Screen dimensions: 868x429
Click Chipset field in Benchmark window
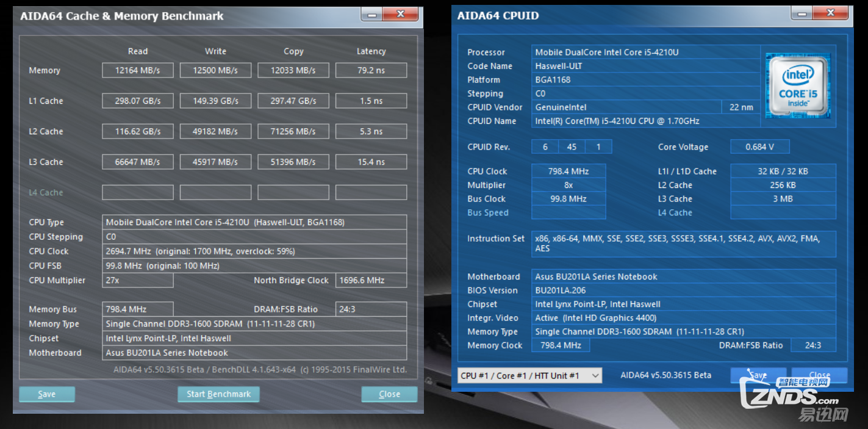(254, 339)
